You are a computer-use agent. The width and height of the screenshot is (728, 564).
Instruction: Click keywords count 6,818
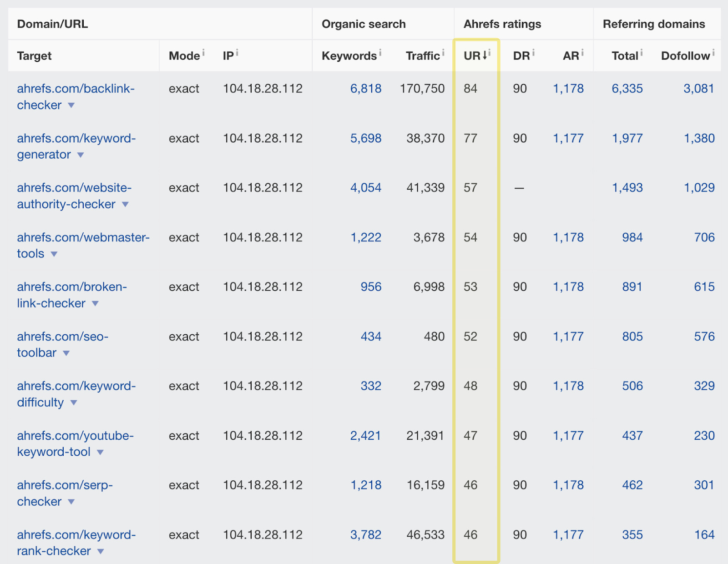[x=366, y=89]
